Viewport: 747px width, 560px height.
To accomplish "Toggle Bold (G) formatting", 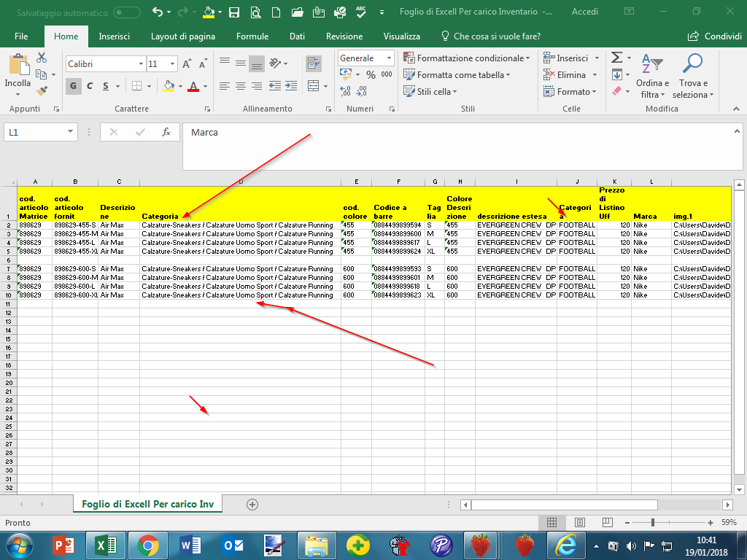I will tap(74, 86).
